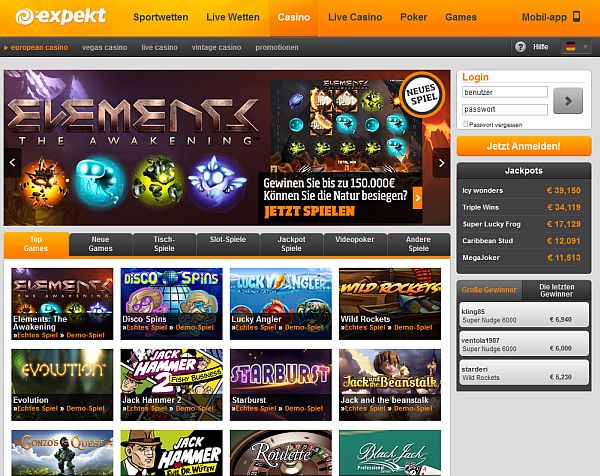The image size is (600, 476).
Task: Click the Neues Spiel badge
Action: pyautogui.click(x=422, y=95)
